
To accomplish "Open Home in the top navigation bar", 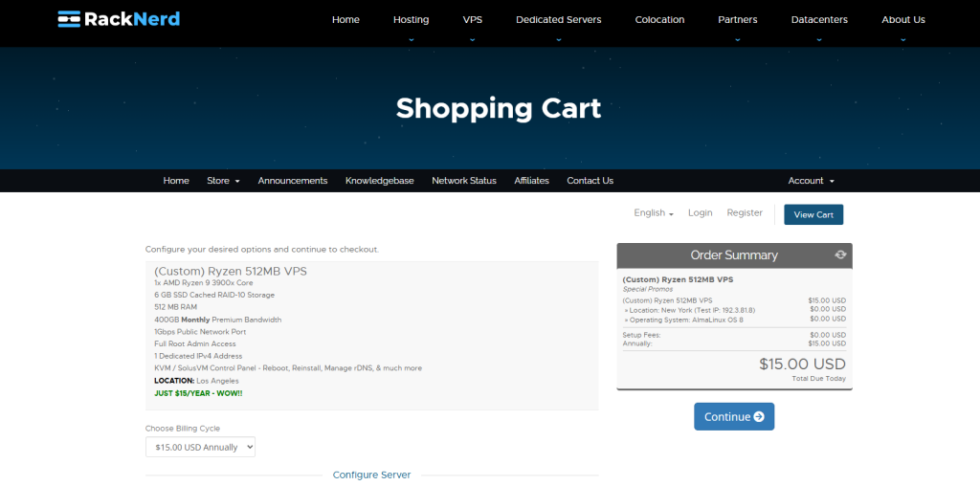I will click(x=345, y=19).
